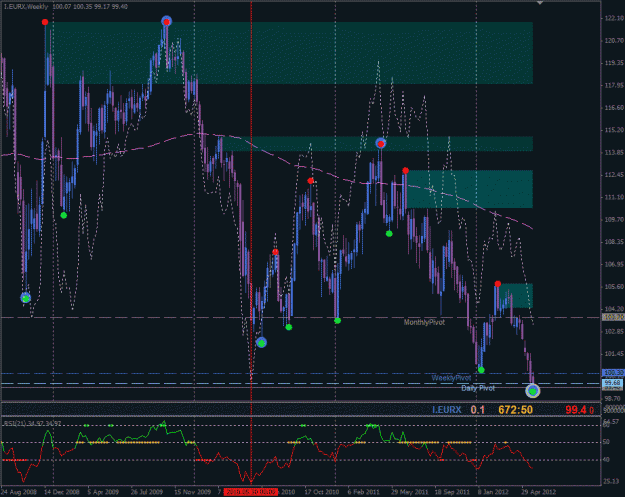This screenshot has width=625, height=497.
Task: Click the 15 Nov 2009 date label
Action: click(193, 492)
